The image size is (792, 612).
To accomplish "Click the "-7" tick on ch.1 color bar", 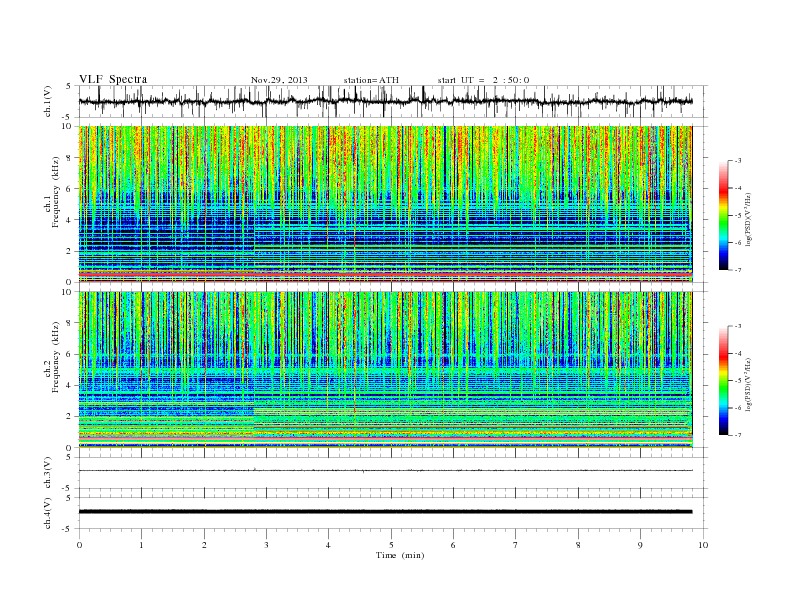I will [x=738, y=270].
